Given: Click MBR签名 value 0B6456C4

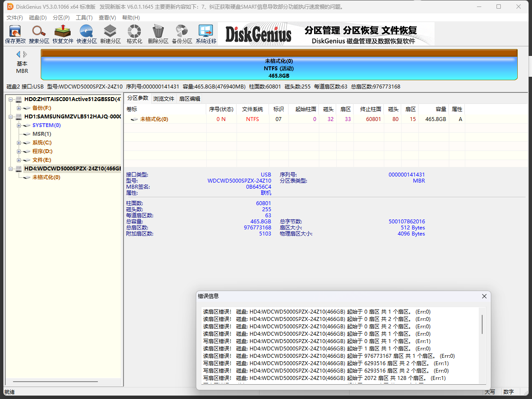Looking at the screenshot, I should click(259, 187).
